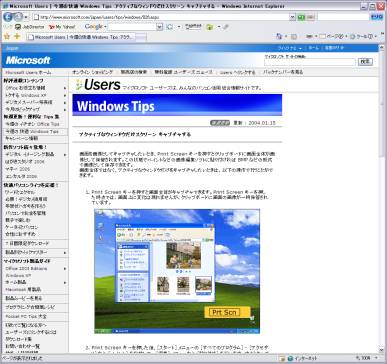
Task: Click the search go button beside browser search box
Action: 377,17
